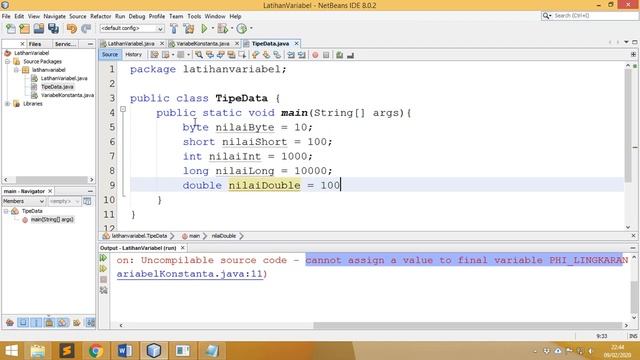
Task: Open the Members dropdown in Navigator
Action: coord(23,201)
